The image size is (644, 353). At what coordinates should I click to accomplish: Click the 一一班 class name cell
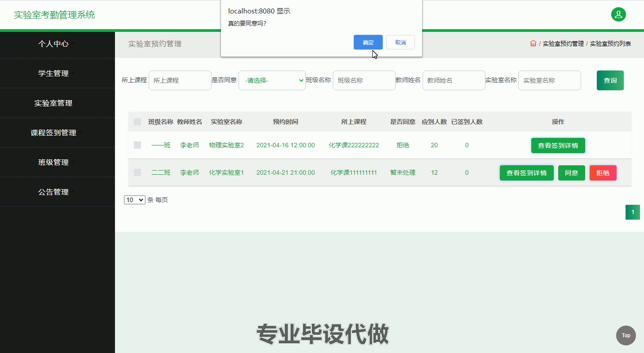coord(161,145)
